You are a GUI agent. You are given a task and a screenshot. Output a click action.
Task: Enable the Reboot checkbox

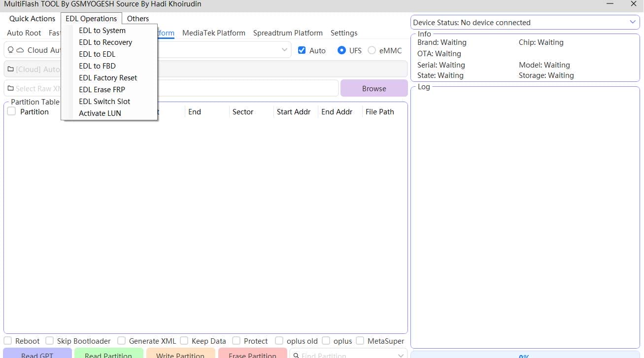pos(7,340)
